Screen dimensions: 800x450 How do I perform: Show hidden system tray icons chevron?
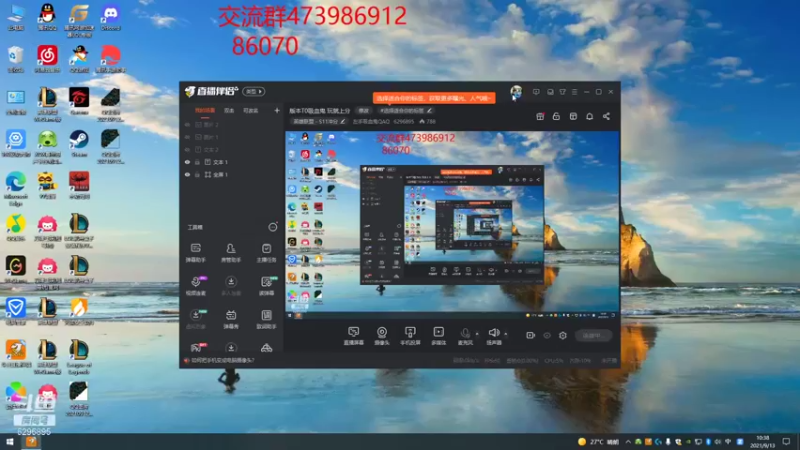[628, 442]
